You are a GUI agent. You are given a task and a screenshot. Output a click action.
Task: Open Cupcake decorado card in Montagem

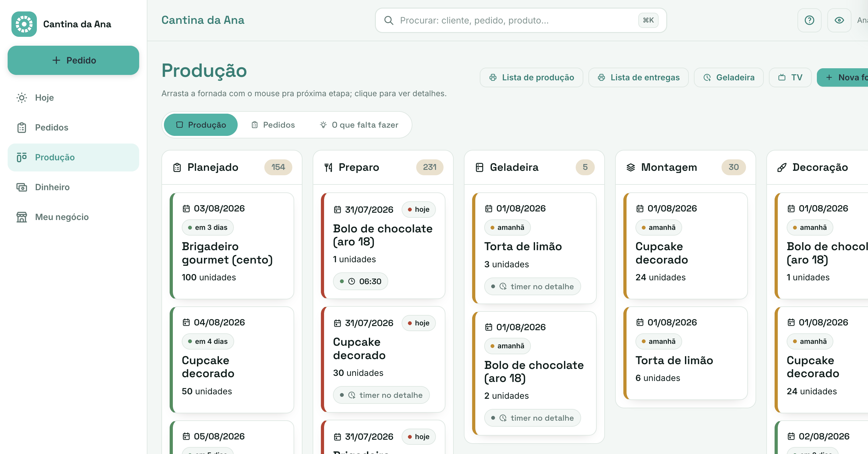point(685,245)
